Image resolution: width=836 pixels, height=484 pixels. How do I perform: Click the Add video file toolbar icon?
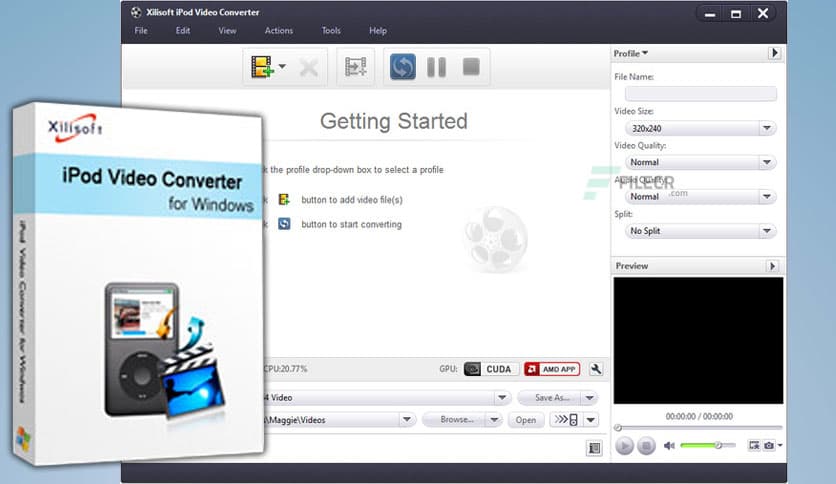pyautogui.click(x=263, y=67)
